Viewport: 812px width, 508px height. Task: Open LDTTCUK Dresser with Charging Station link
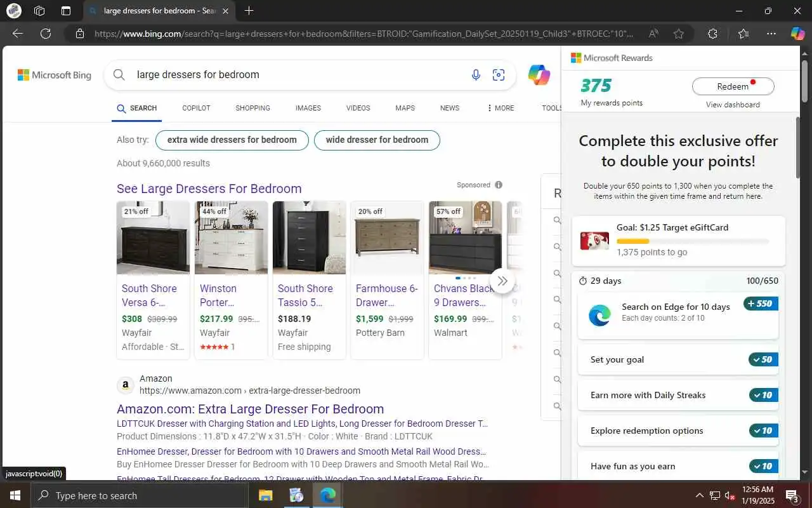click(302, 424)
